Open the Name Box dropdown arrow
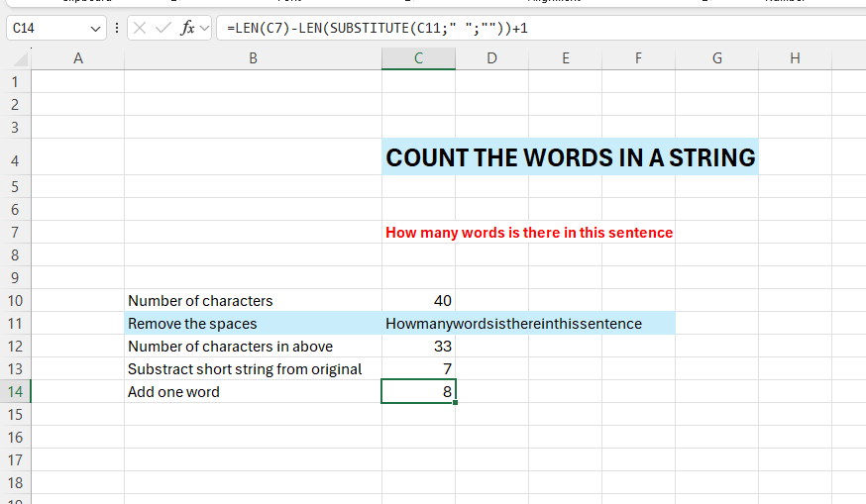The height and width of the screenshot is (504, 866). [x=96, y=28]
